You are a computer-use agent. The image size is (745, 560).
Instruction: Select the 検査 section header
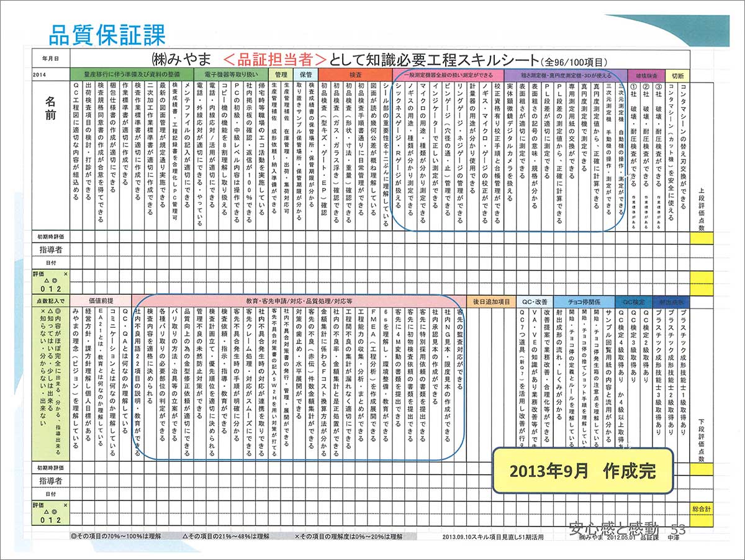click(x=354, y=76)
